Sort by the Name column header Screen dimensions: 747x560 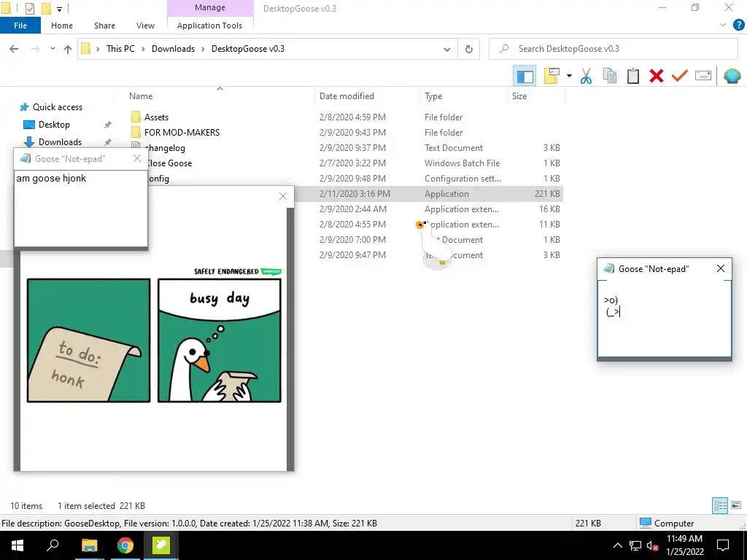(x=141, y=96)
